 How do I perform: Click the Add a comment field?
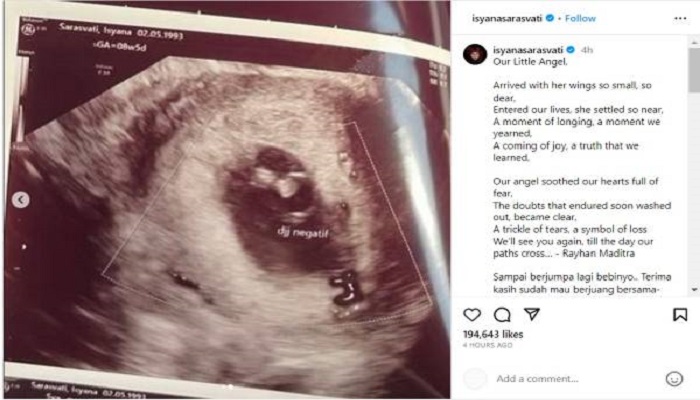[537, 379]
